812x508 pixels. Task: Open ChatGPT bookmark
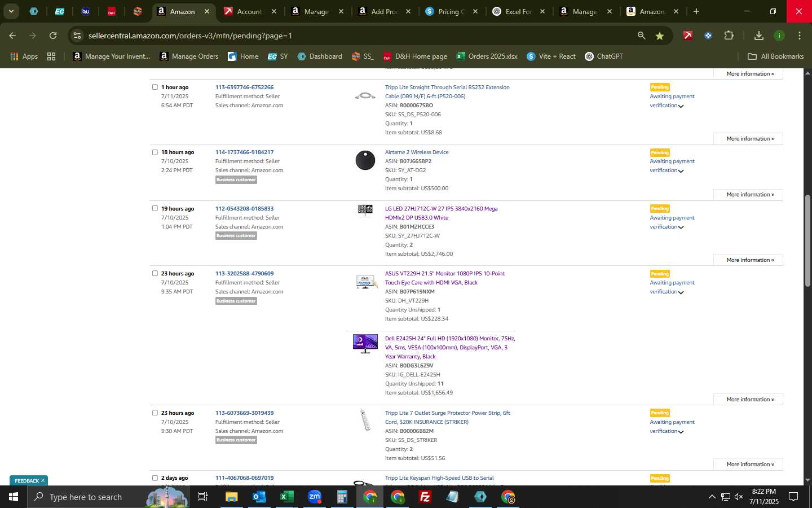pos(604,56)
